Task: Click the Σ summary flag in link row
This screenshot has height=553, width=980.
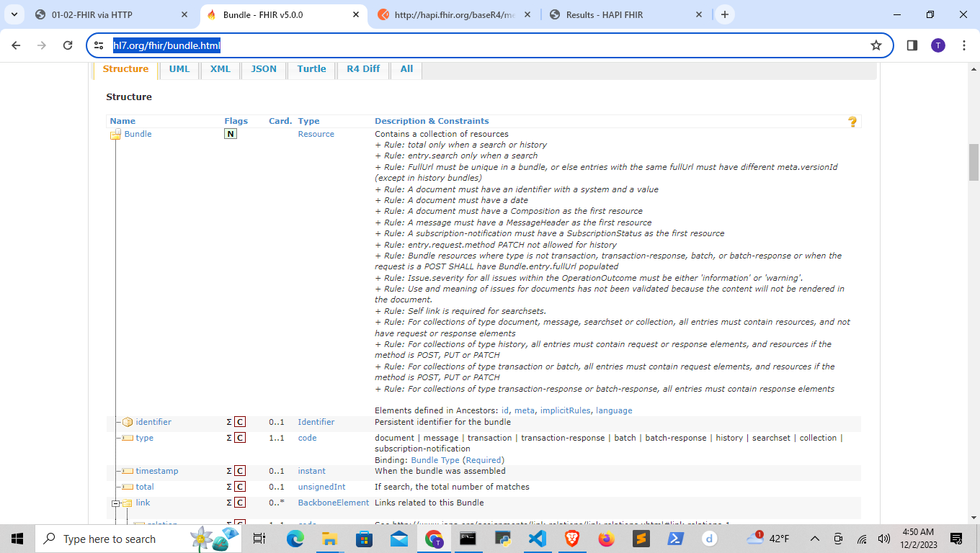Action: [x=229, y=503]
